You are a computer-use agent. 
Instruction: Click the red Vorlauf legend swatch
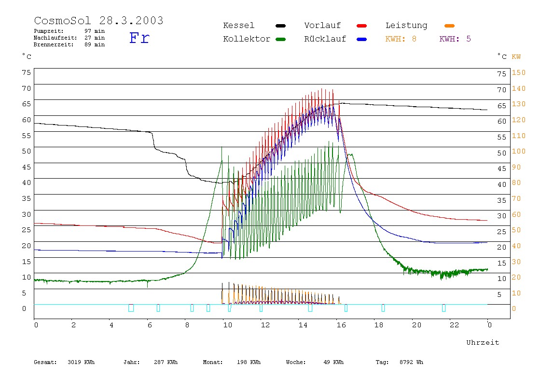click(x=362, y=26)
